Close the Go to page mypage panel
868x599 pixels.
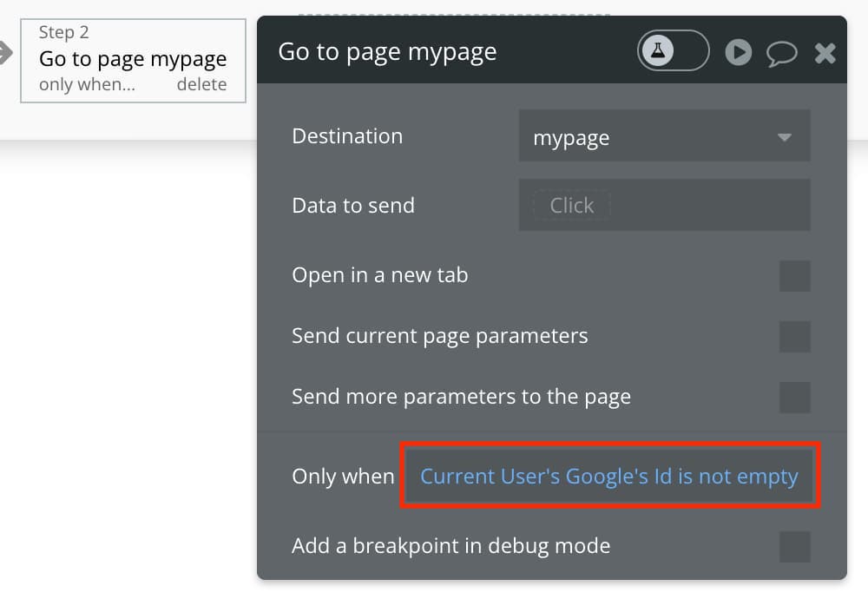point(825,54)
